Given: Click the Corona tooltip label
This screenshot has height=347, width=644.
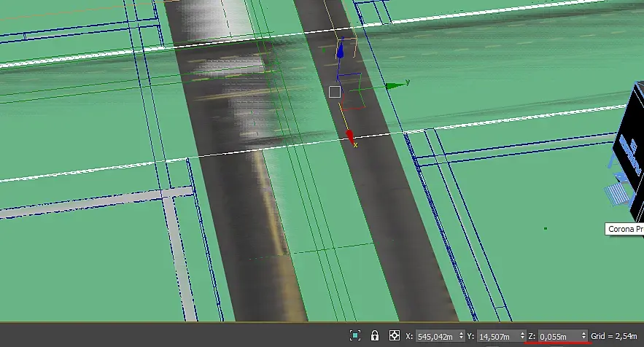Looking at the screenshot, I should 624,229.
